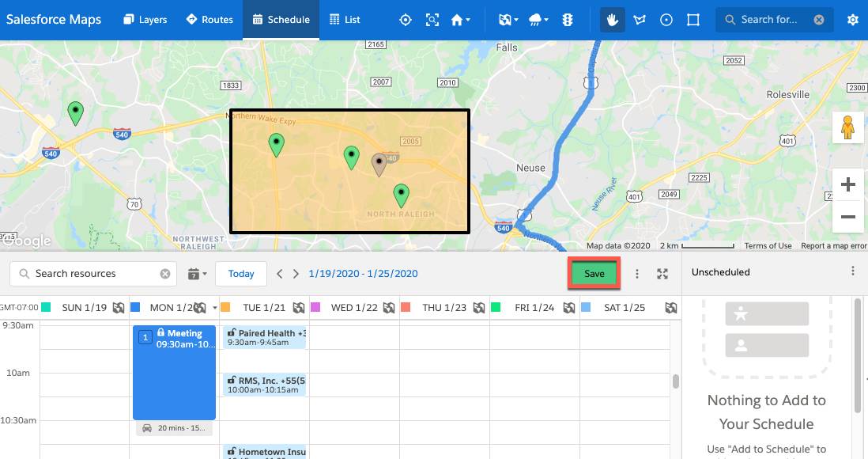Viewport: 868px width, 459px height.
Task: Open the home location dropdown
Action: pos(460,20)
